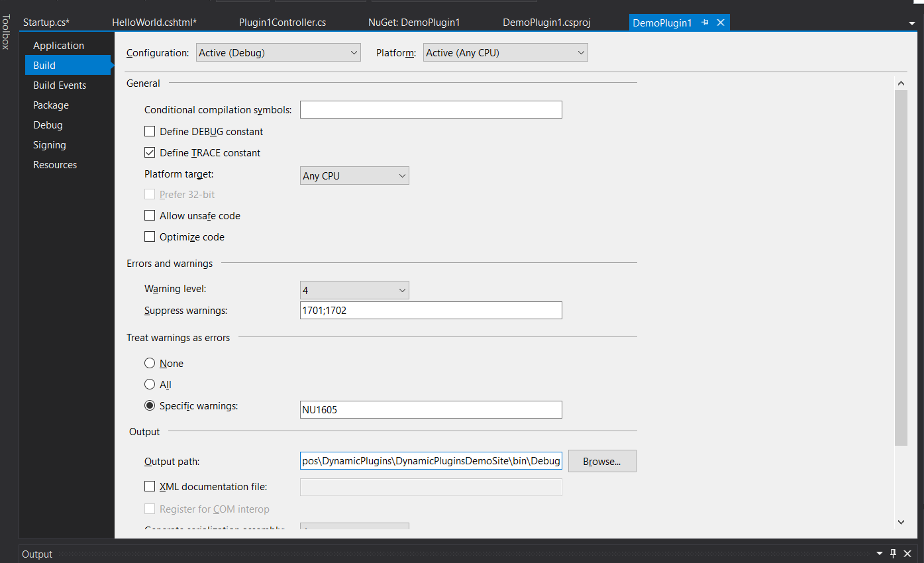Switch to the Startup.cs tab

point(46,23)
